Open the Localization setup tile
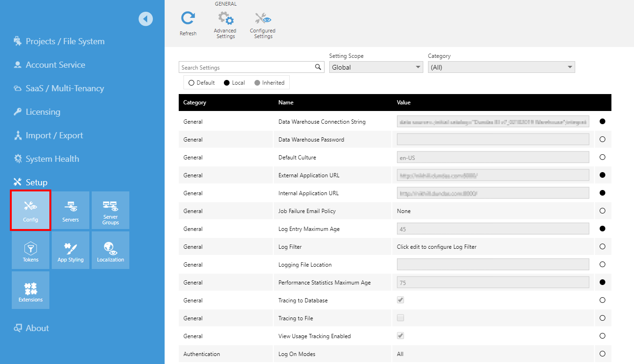Screen dimensions: 634x364 click(x=111, y=250)
